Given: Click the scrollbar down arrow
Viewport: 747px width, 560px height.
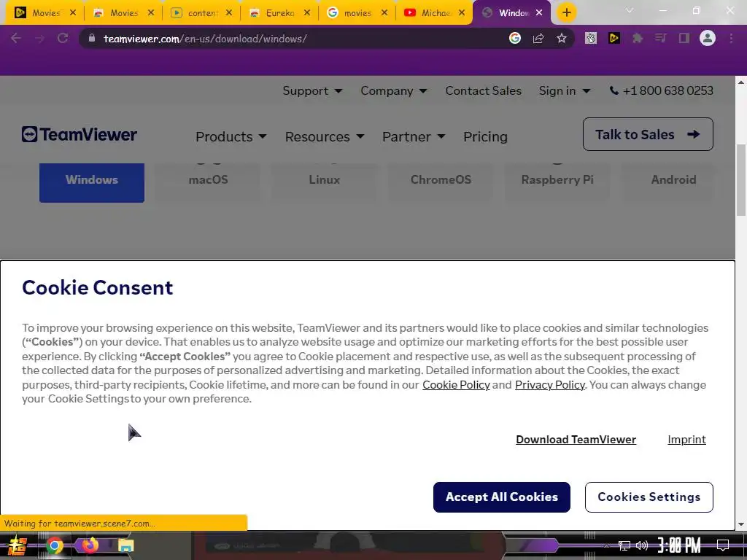Looking at the screenshot, I should [741, 524].
